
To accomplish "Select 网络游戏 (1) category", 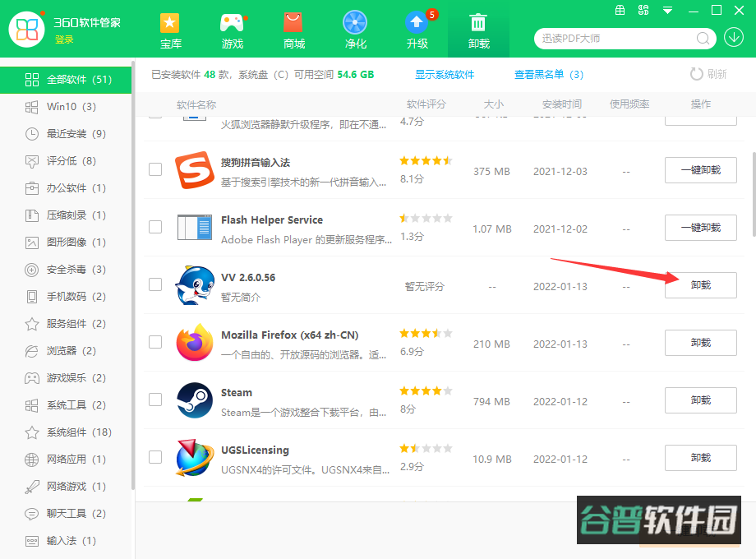I will (66, 486).
